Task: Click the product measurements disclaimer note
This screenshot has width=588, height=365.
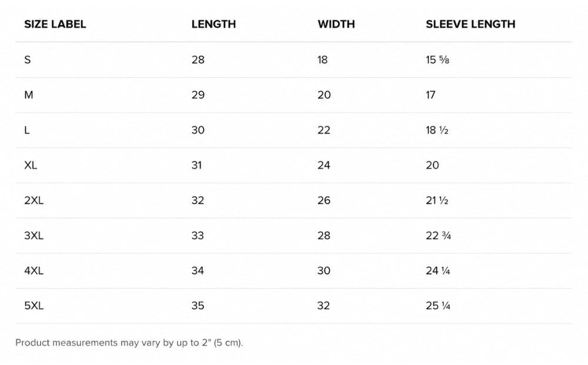Action: point(129,343)
